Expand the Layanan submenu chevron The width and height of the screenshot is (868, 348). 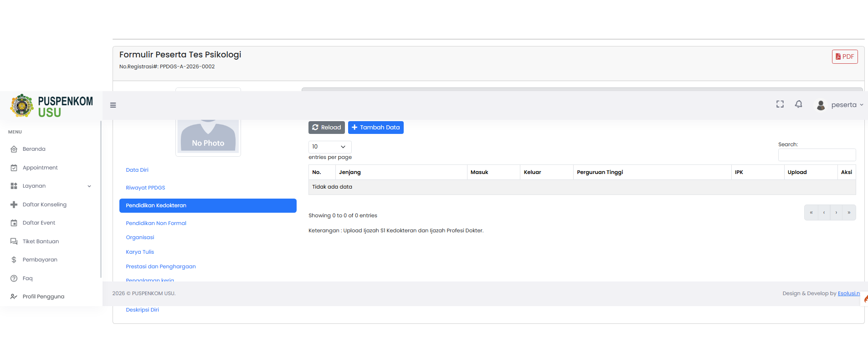pyautogui.click(x=89, y=186)
